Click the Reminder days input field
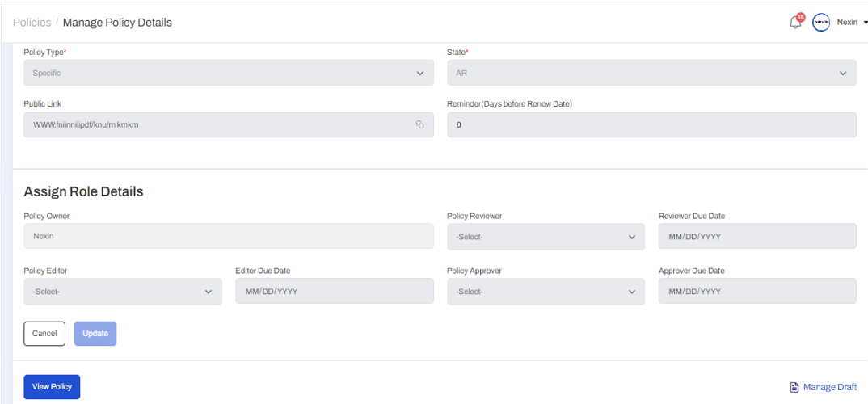The width and height of the screenshot is (868, 404). click(x=651, y=124)
